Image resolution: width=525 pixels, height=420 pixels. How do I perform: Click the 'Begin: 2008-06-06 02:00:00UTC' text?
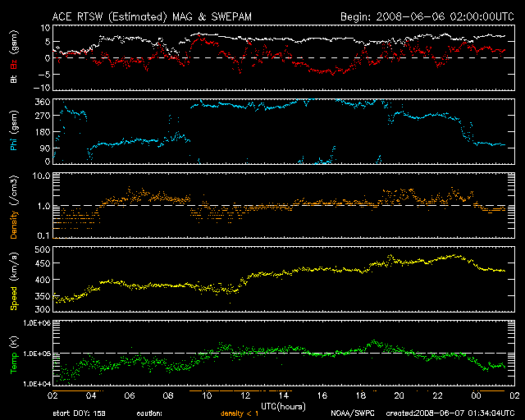427,16
